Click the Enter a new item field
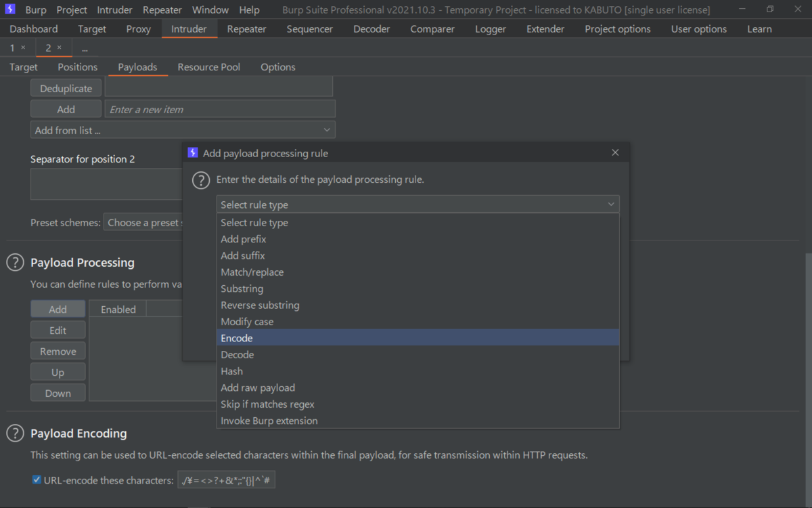Viewport: 812px width, 508px height. 220,109
